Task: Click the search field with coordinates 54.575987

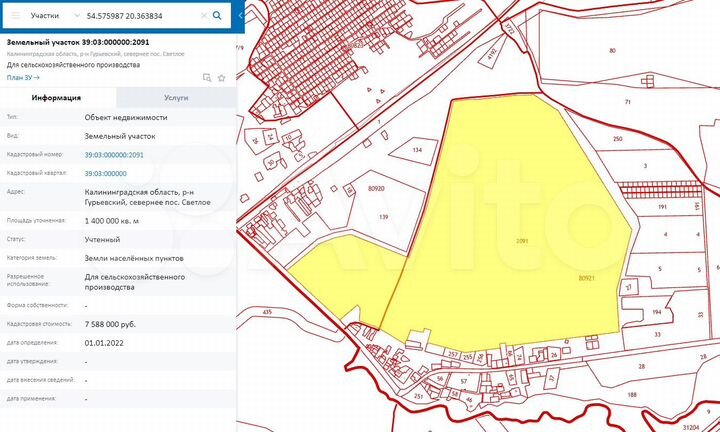Action: [140, 16]
